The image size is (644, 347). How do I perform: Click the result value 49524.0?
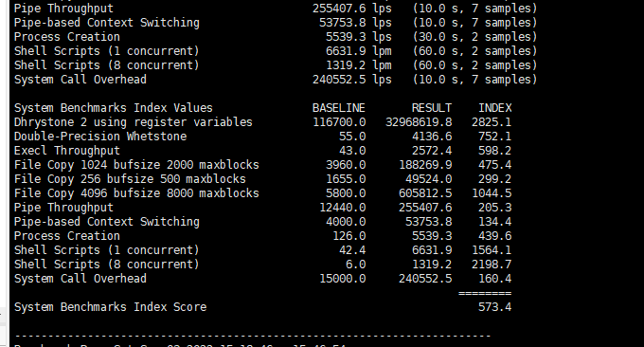(x=428, y=179)
